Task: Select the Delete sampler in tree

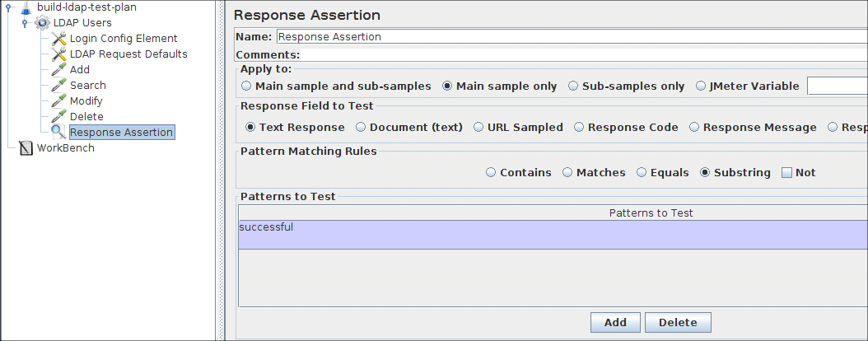Action: (x=86, y=117)
